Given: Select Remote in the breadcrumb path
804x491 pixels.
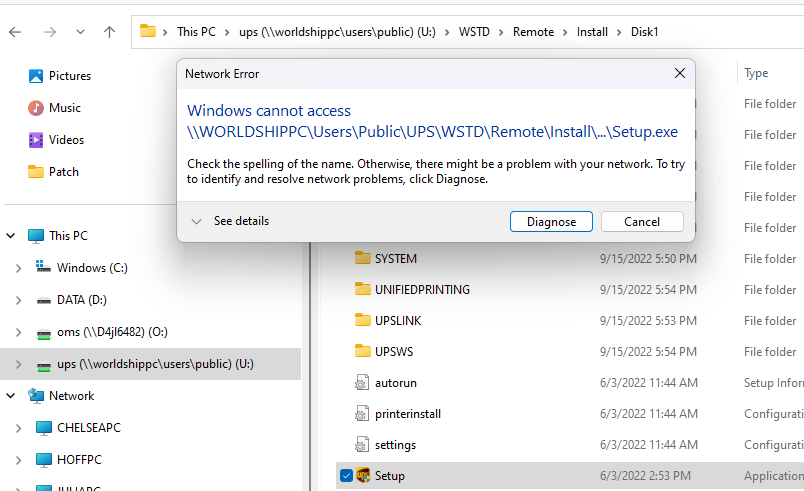Looking at the screenshot, I should pyautogui.click(x=533, y=32).
